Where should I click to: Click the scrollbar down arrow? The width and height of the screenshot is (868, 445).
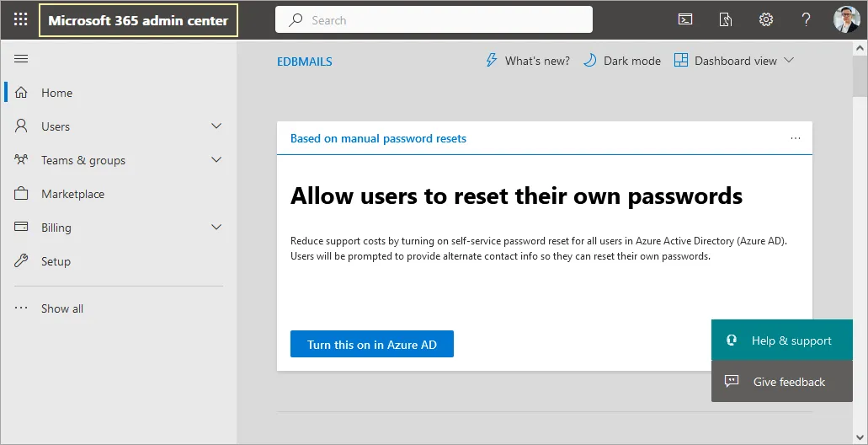(x=860, y=436)
